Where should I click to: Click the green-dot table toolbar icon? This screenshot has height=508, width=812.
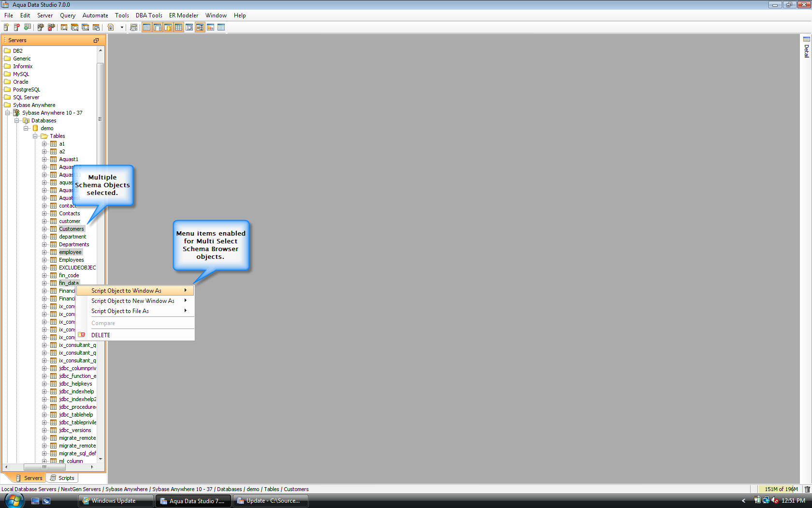pyautogui.click(x=28, y=27)
